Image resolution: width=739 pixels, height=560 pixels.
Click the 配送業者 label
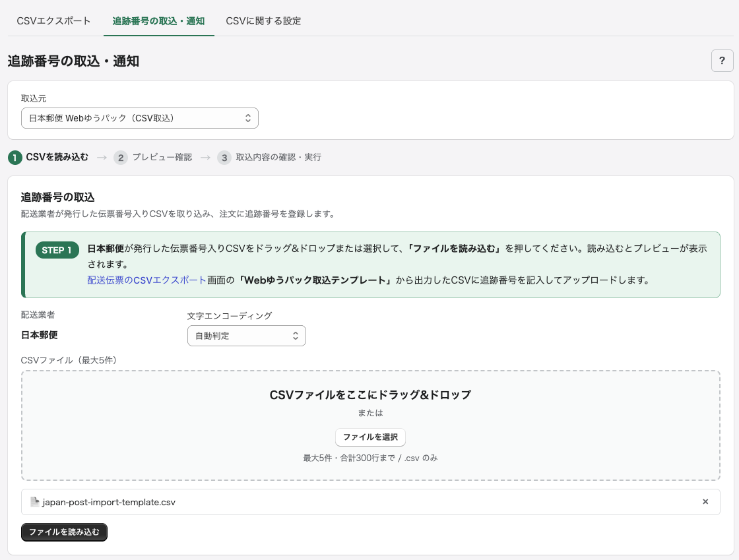(38, 315)
